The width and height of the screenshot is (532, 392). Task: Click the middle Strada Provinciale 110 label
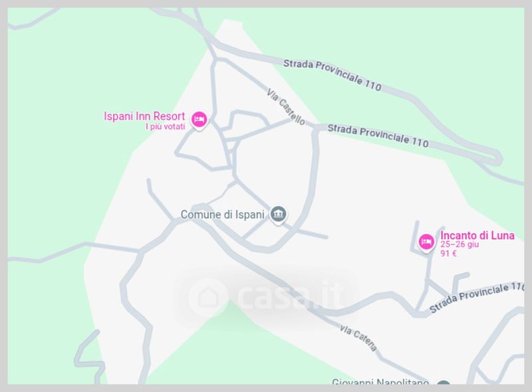click(378, 136)
